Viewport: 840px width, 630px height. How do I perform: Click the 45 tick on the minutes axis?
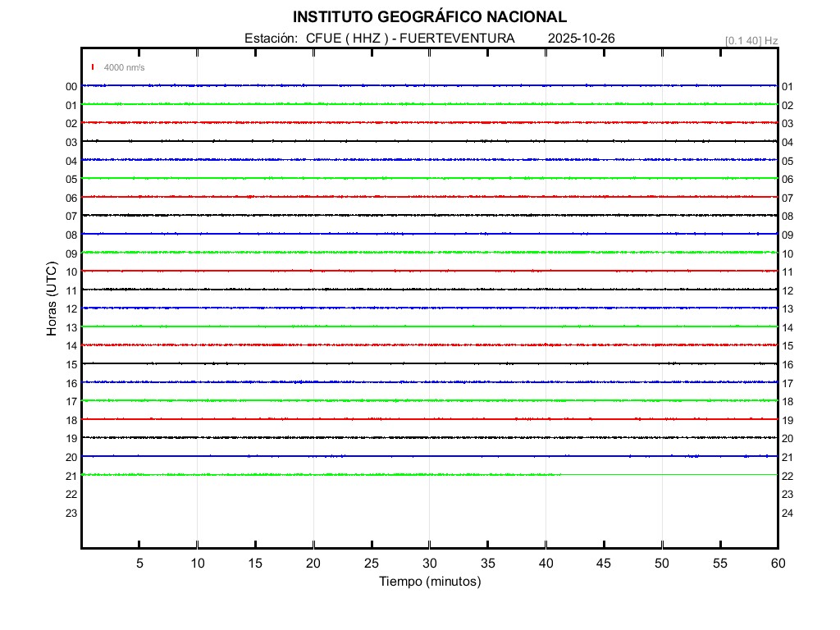[x=604, y=564]
